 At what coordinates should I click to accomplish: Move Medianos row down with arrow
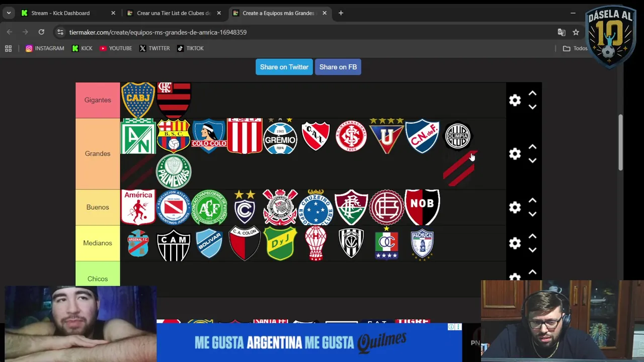pos(532,249)
